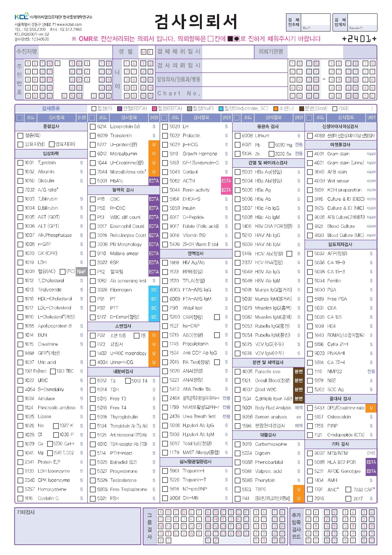This screenshot has width=392, height=555.
Task: Click the blue SC tag beside Fibrinogen
Action: 154,290
